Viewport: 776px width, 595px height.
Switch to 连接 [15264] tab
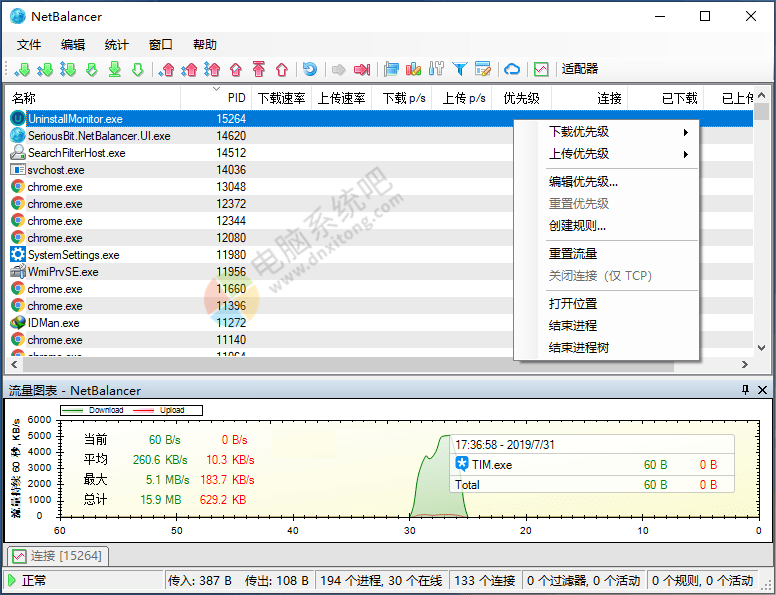click(x=57, y=555)
